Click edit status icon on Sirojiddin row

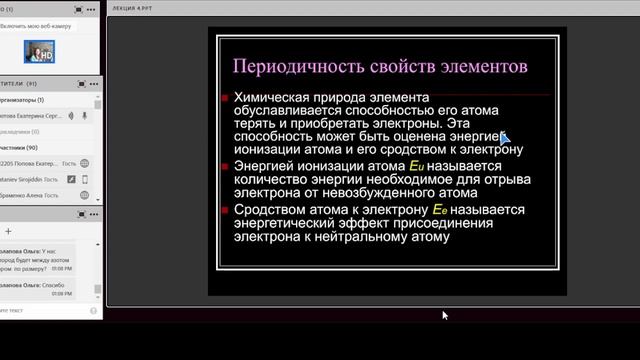(71, 179)
